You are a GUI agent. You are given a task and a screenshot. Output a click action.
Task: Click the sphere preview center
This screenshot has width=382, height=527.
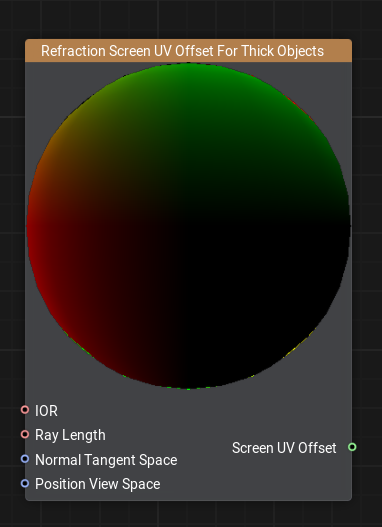(188, 226)
